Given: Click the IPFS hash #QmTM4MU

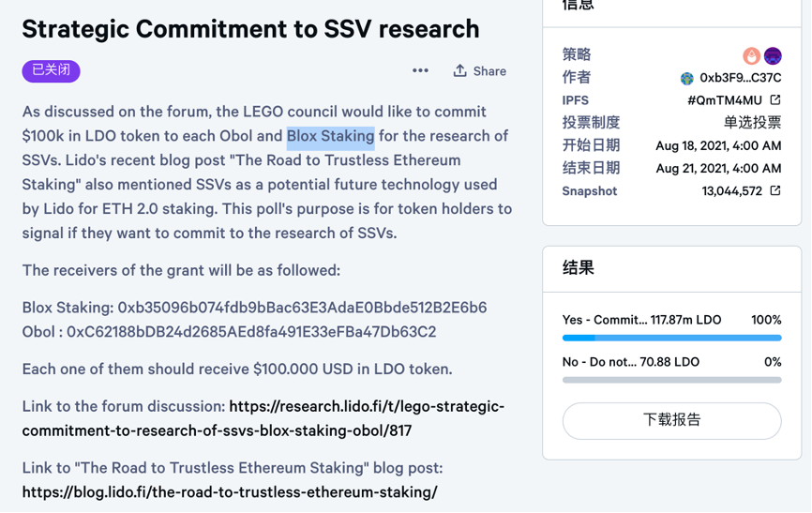Looking at the screenshot, I should [725, 100].
